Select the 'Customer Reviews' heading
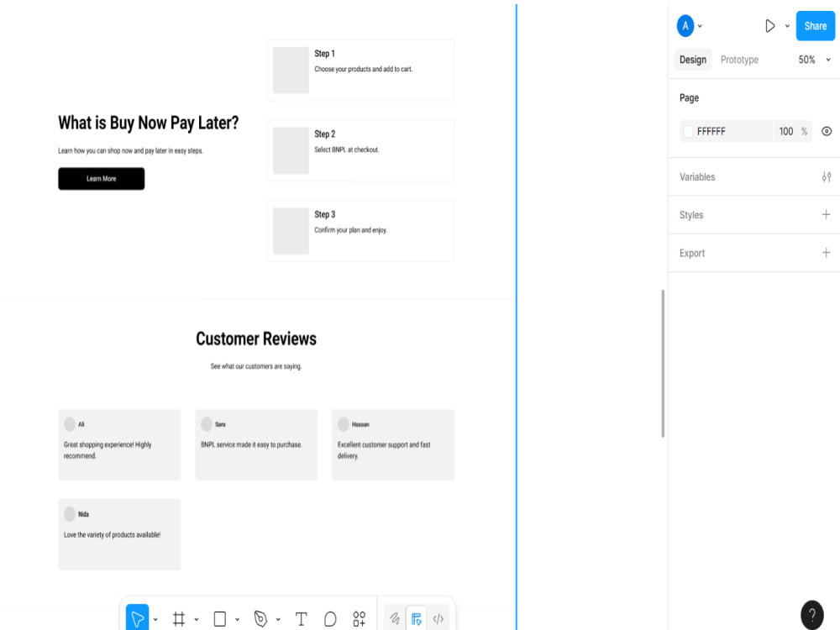Viewport: 840px width, 630px height. (x=256, y=339)
